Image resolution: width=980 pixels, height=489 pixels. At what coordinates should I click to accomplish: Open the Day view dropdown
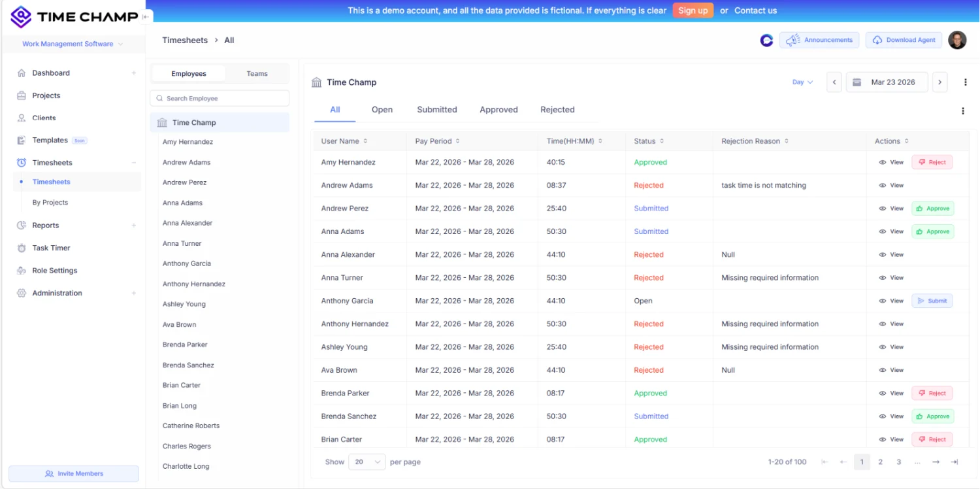[x=802, y=82]
